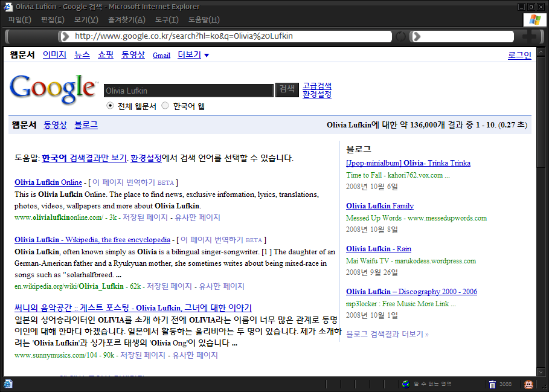549x392 pixels.
Task: Open the Olivia Lufkin Discography 2000 - 2006 link
Action: [411, 292]
